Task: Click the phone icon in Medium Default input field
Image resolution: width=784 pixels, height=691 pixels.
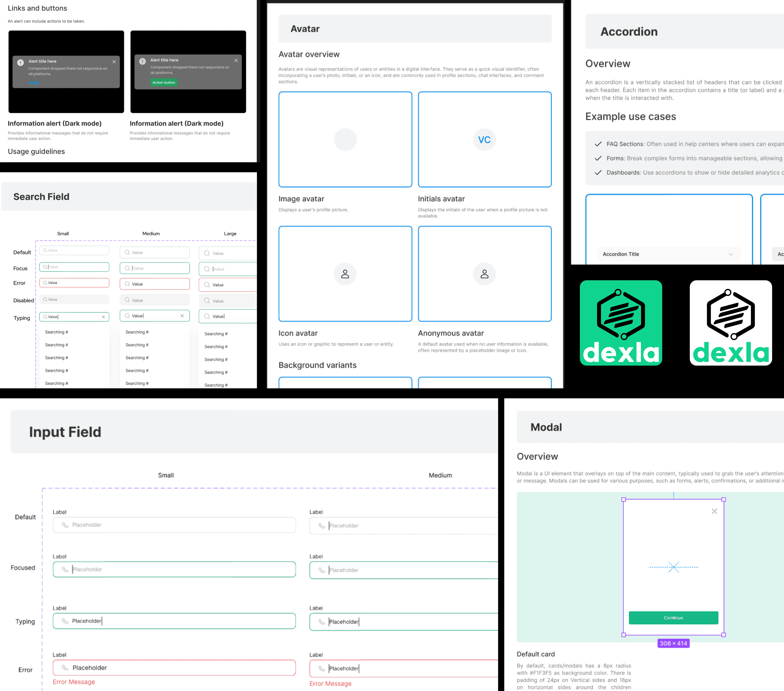Action: 322,526
